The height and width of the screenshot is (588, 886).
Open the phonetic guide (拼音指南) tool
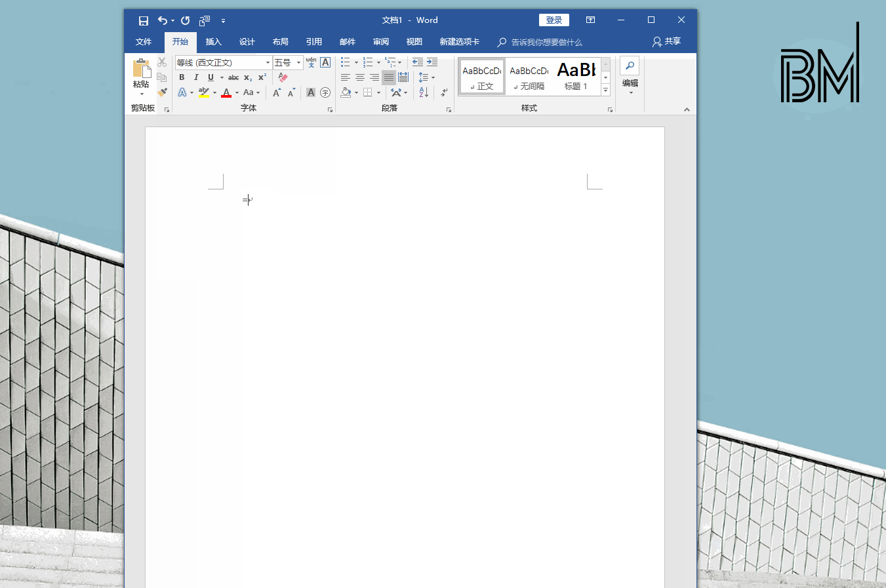[x=311, y=62]
